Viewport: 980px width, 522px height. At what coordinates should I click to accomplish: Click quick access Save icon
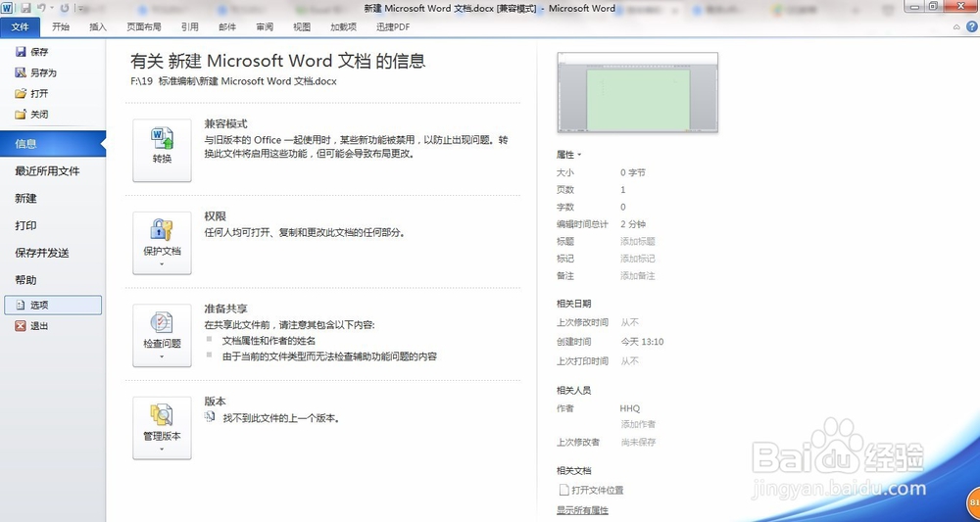coord(25,8)
